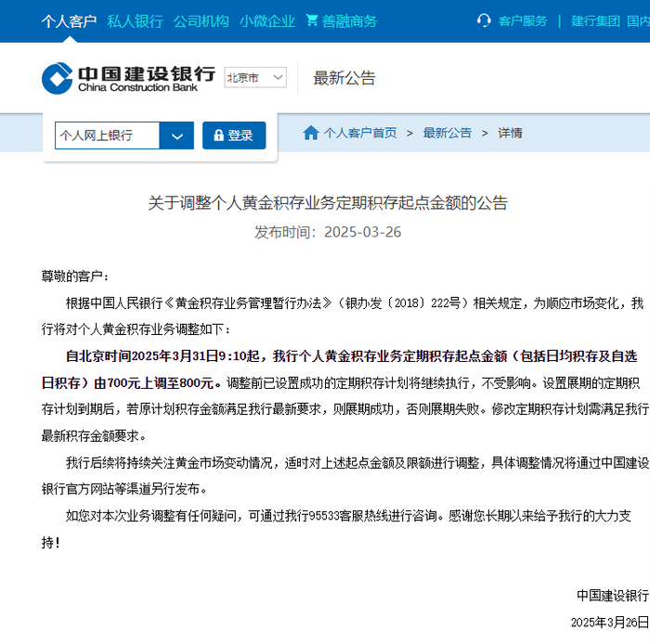
Task: Click the 登录 button
Action: (x=234, y=135)
